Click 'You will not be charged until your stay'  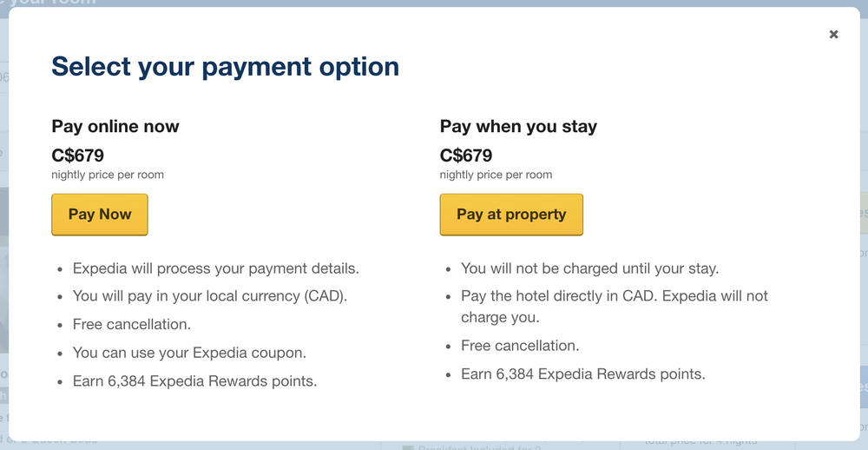click(589, 268)
